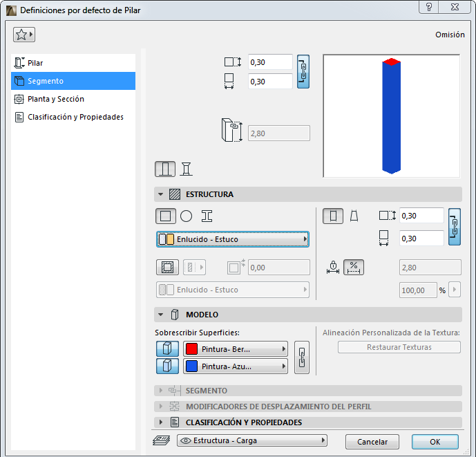This screenshot has width=476, height=457.
Task: Open the Enlucido - Estuco building material dropdown
Action: coord(233,239)
